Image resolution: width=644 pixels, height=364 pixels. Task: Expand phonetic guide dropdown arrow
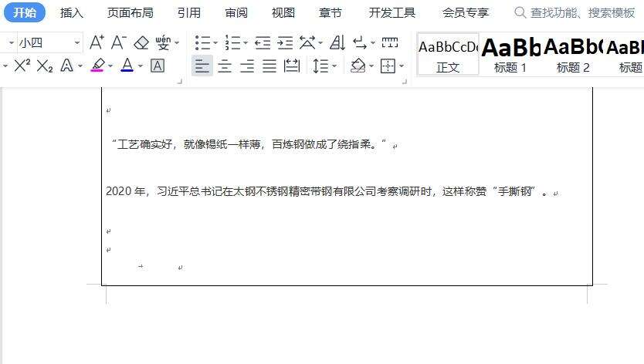[x=177, y=42]
